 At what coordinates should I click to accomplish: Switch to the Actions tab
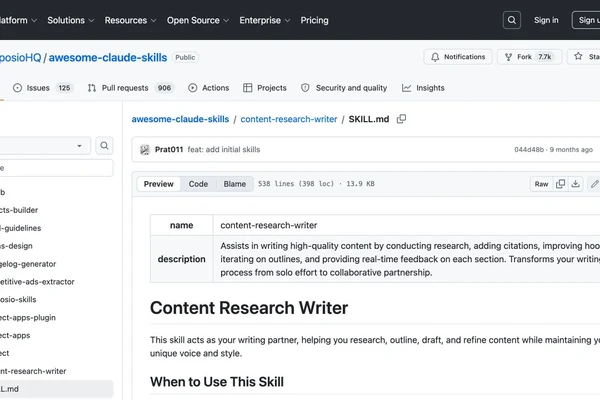pos(209,88)
